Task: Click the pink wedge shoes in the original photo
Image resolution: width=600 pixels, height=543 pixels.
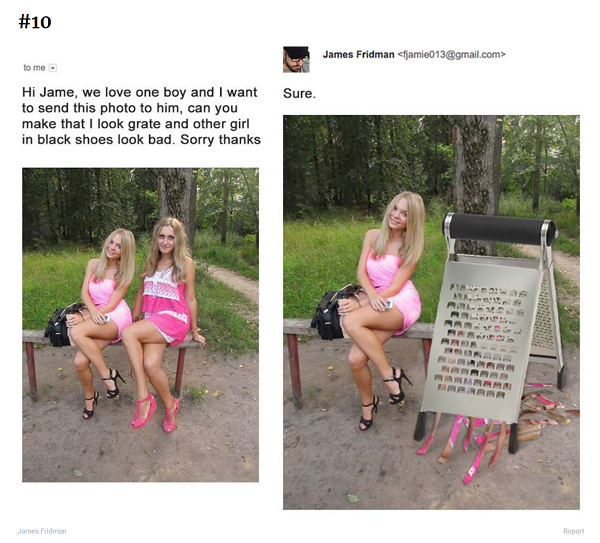Action: (155, 413)
